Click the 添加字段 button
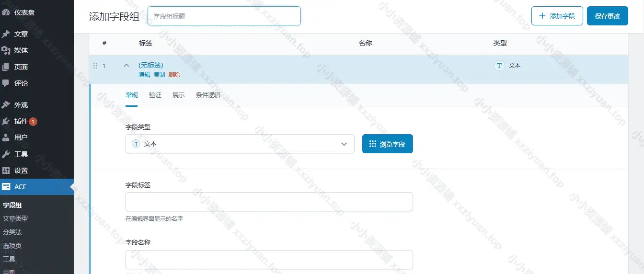644x274 pixels. click(x=557, y=16)
